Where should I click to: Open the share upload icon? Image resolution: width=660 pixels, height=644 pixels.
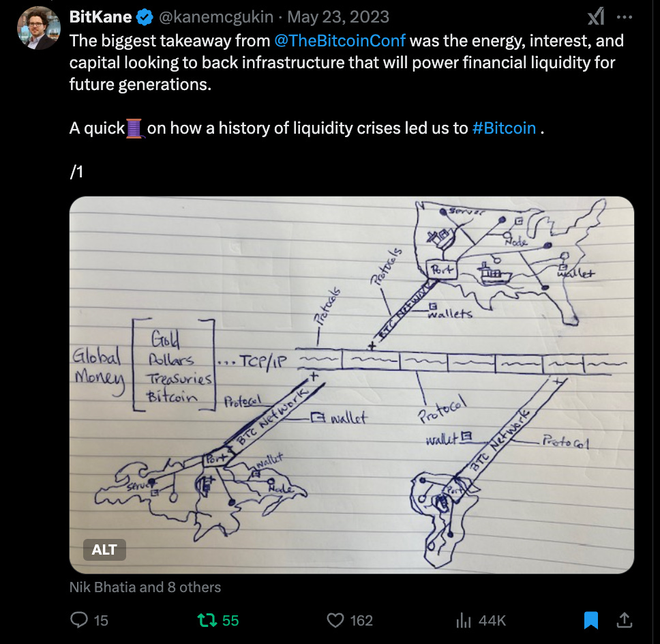[625, 620]
